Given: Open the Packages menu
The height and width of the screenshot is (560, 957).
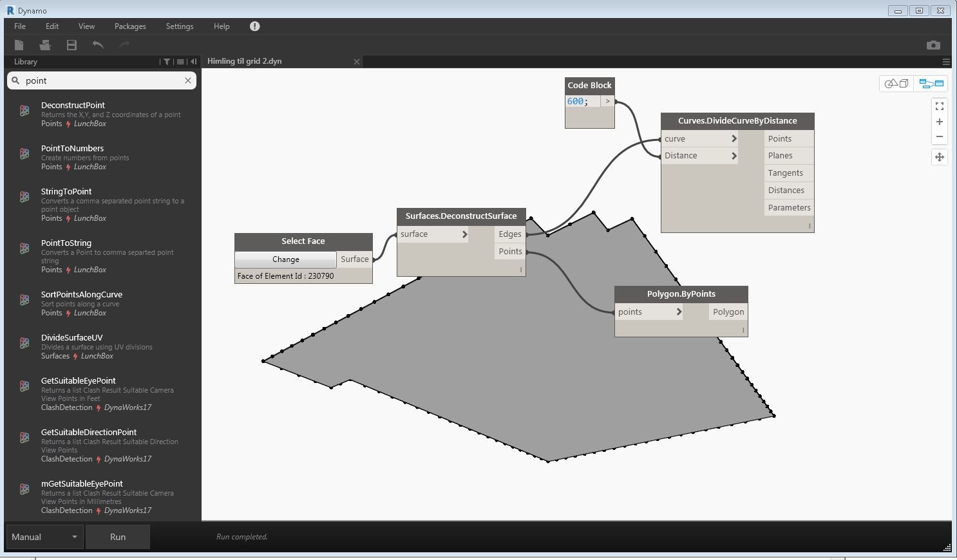Looking at the screenshot, I should click(x=130, y=26).
